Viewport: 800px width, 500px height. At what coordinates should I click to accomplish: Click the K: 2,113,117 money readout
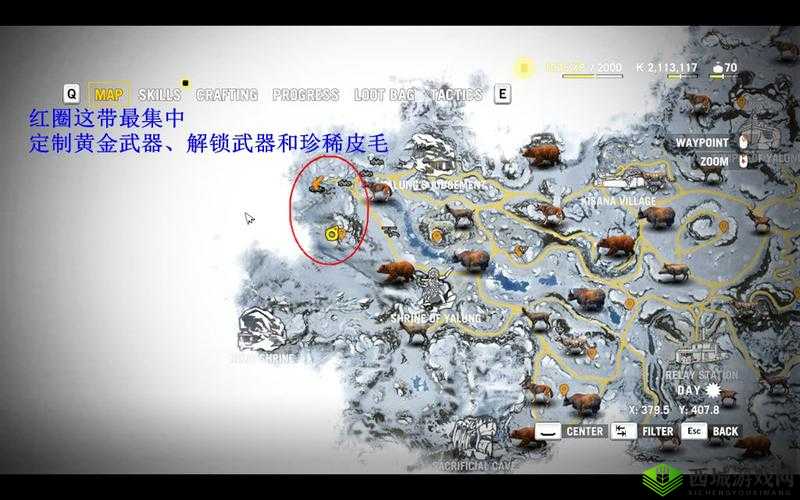pos(666,67)
